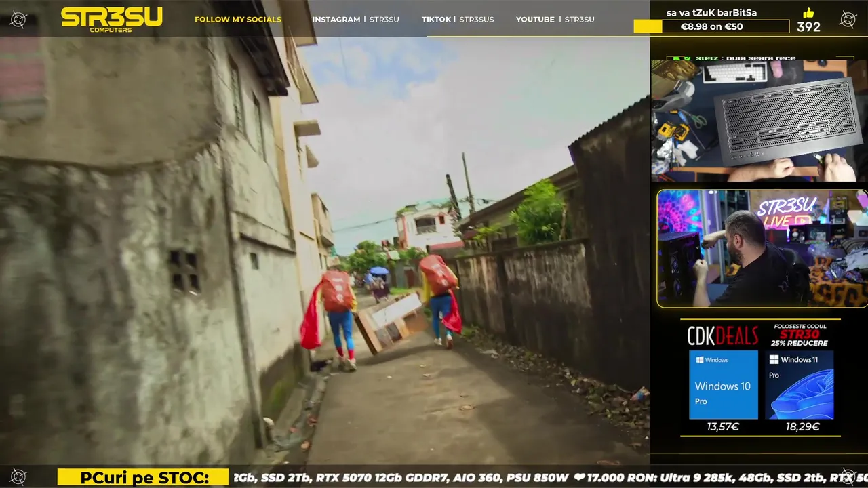Viewport: 868px width, 488px height.
Task: Click the STR3SU Computers logo
Action: point(112,20)
